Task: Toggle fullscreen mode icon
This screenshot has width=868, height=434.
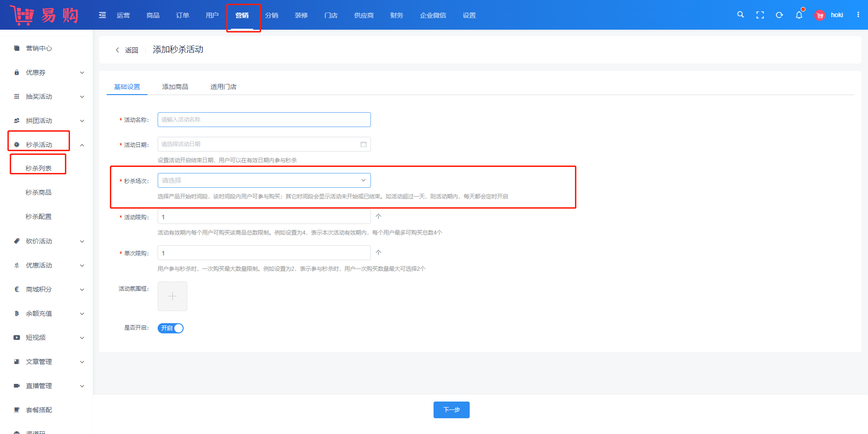Action: pyautogui.click(x=760, y=15)
